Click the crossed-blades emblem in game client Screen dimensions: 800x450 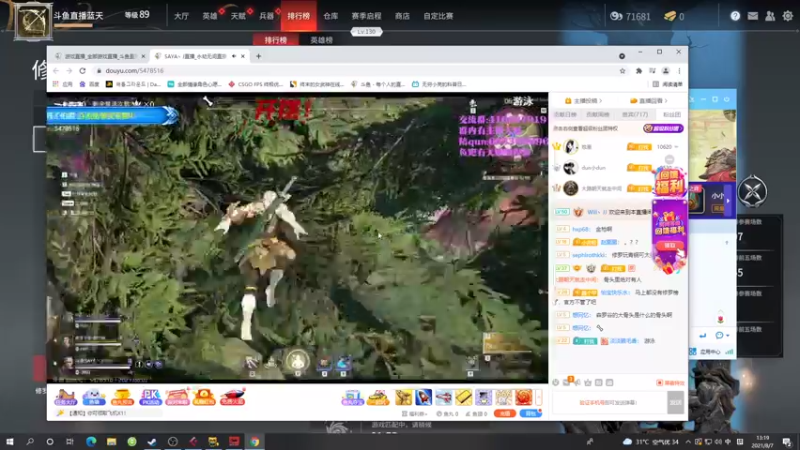coord(752,192)
